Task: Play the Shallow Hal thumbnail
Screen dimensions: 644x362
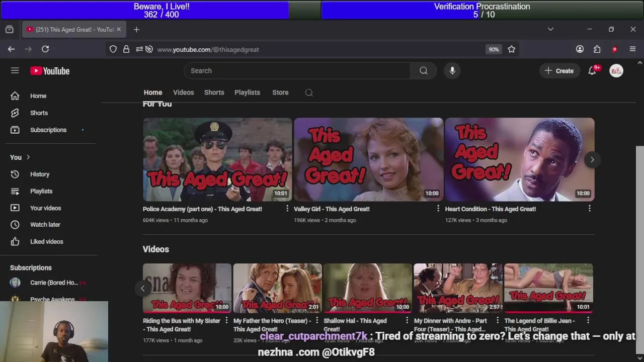Action: click(368, 288)
